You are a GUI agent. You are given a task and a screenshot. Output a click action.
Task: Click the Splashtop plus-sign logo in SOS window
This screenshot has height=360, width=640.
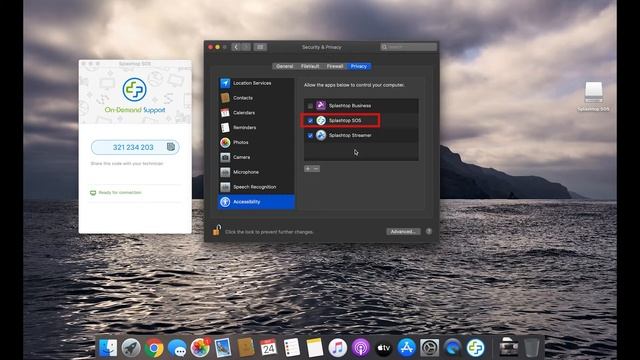tap(135, 89)
